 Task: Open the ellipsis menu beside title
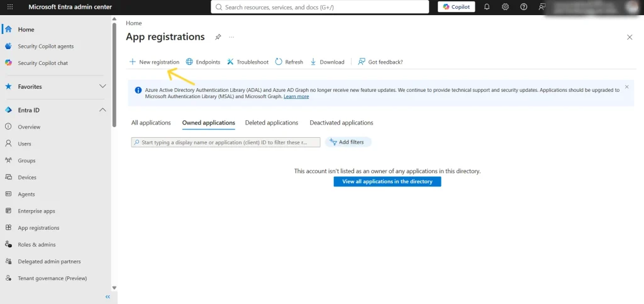point(231,37)
